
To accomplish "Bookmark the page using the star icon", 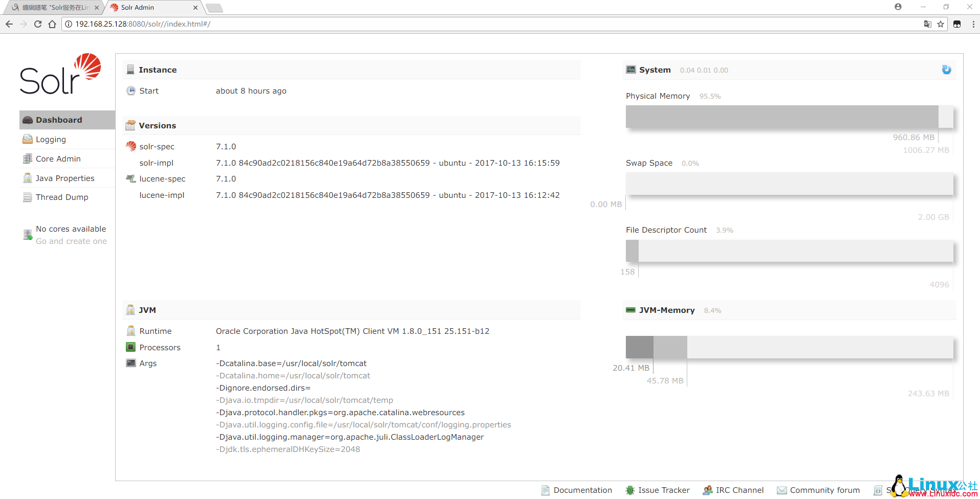I will pyautogui.click(x=941, y=24).
